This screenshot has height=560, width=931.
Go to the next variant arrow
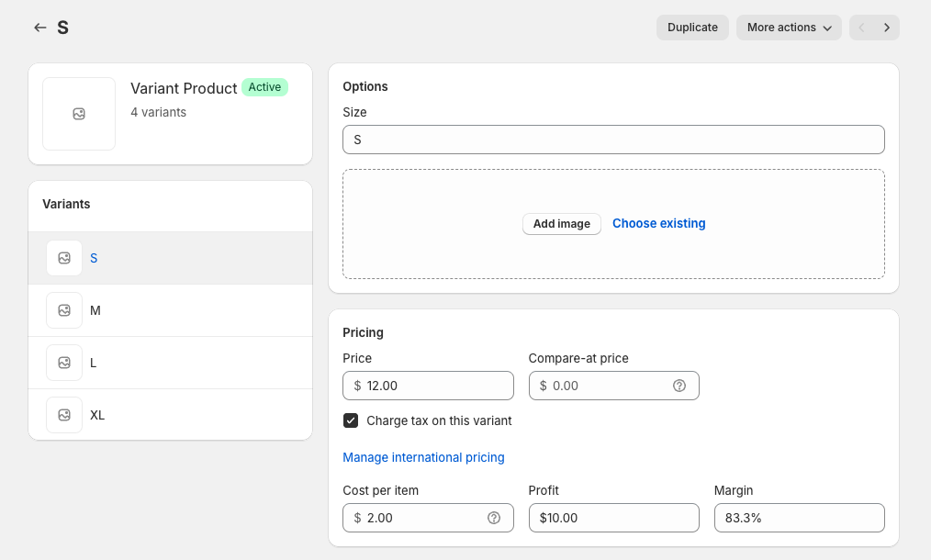click(x=887, y=28)
